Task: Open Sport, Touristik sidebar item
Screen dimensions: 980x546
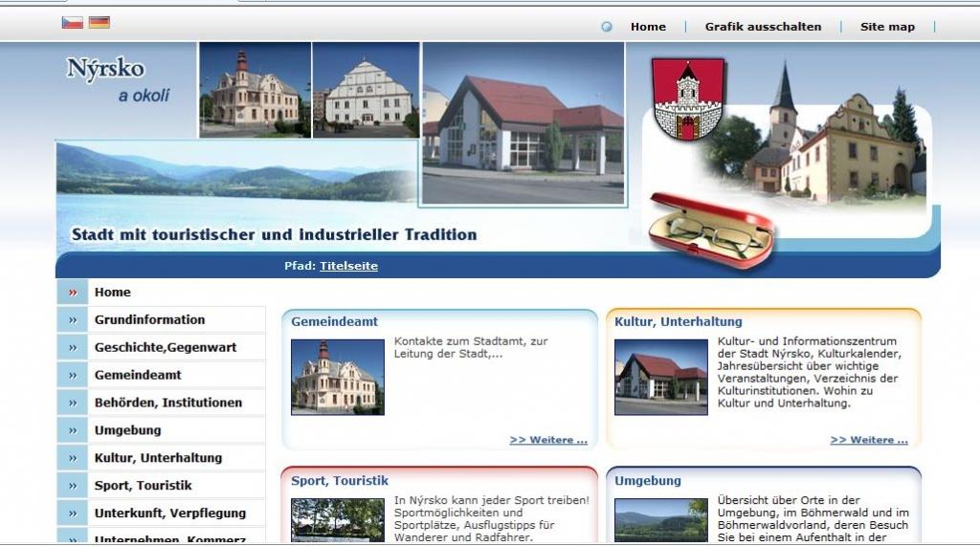Action: point(144,486)
